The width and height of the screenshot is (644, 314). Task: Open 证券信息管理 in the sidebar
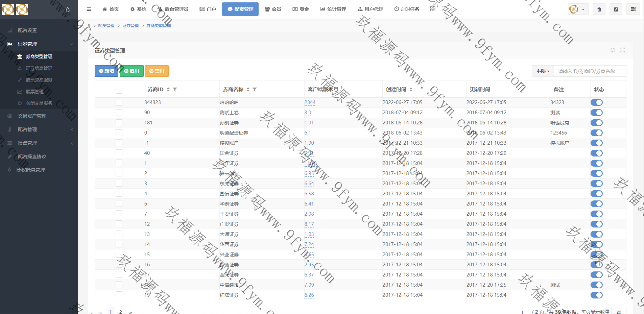tap(39, 68)
